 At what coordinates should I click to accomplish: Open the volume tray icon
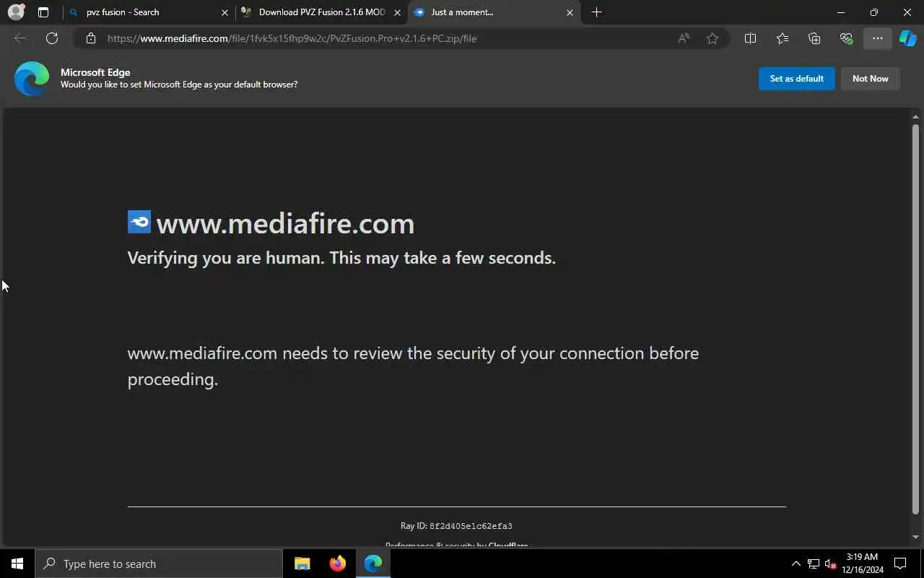click(830, 564)
